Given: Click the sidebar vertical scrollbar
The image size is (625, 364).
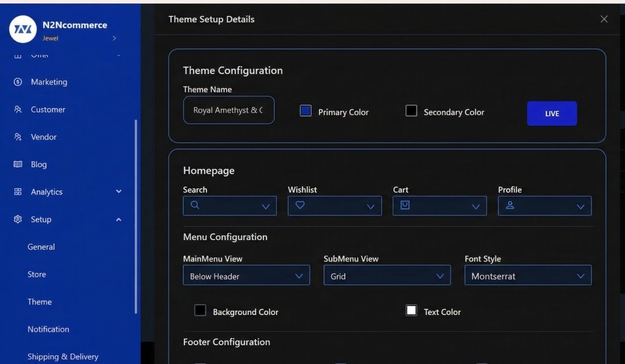Looking at the screenshot, I should coord(136,217).
